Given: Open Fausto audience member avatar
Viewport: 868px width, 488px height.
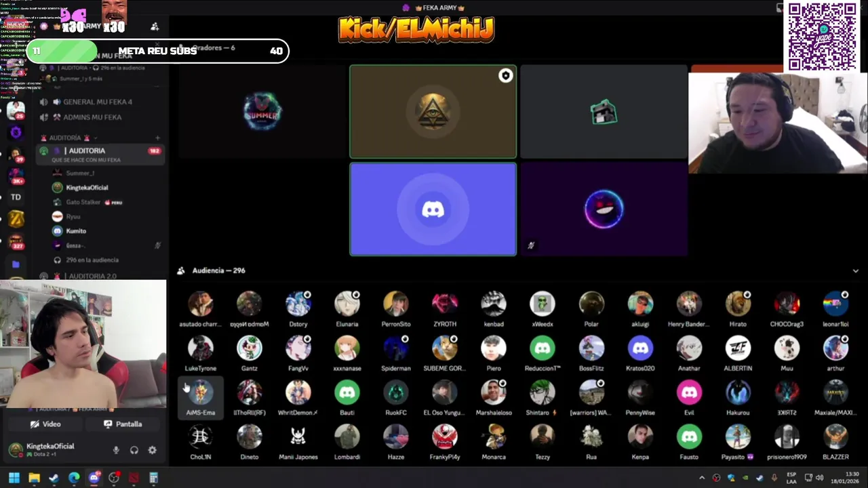Looking at the screenshot, I should pyautogui.click(x=689, y=437).
